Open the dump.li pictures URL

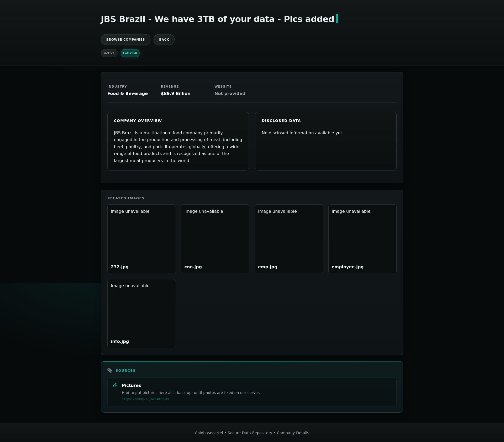[145, 399]
